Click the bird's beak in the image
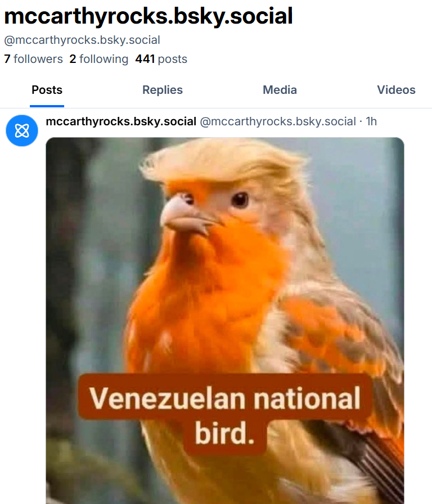 (x=183, y=216)
